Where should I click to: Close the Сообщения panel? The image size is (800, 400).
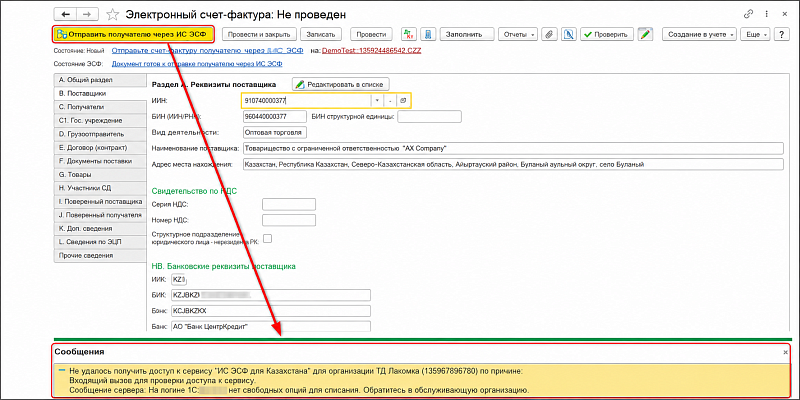click(785, 352)
